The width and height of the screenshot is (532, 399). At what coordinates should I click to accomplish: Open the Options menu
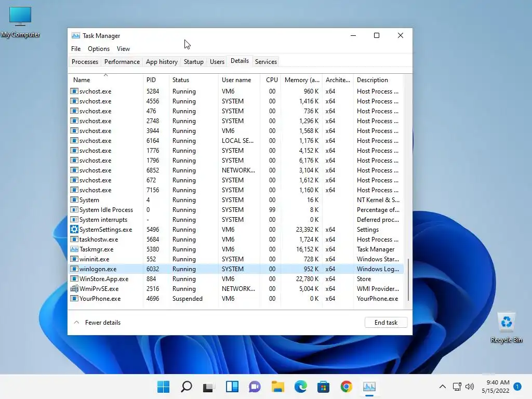[99, 48]
